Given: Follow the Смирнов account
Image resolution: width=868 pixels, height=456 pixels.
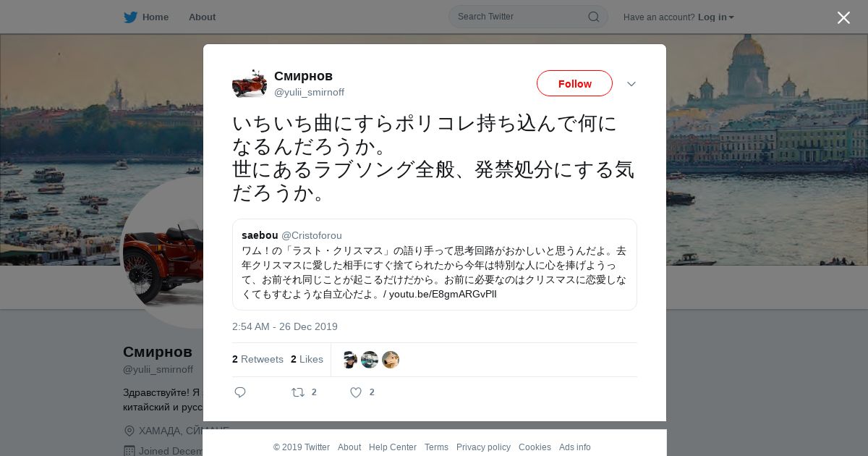Looking at the screenshot, I should click(574, 83).
